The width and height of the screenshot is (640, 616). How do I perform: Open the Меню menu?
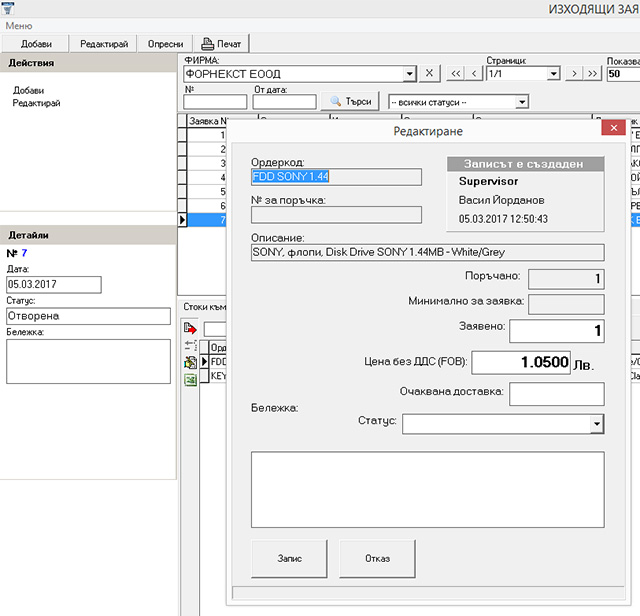(19, 26)
